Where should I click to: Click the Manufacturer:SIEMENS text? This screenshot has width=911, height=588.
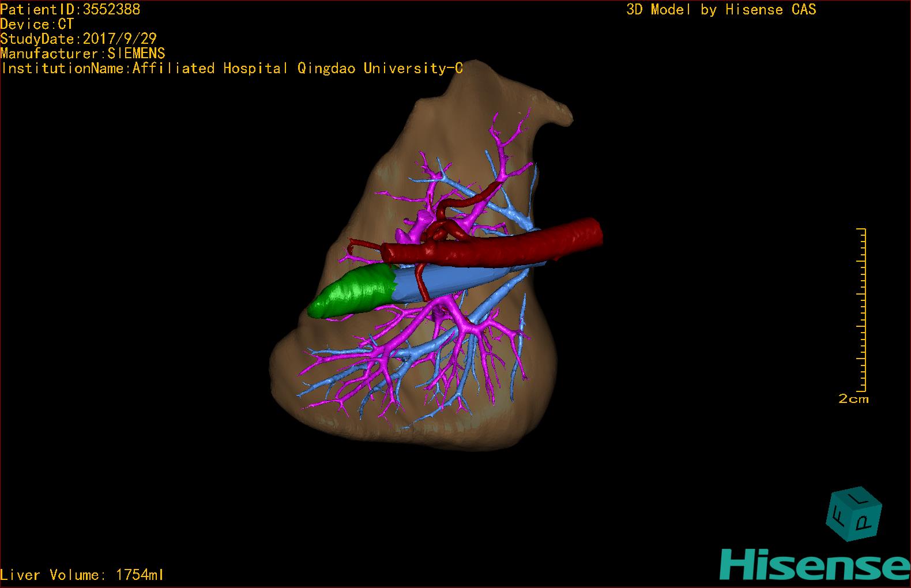(x=82, y=54)
